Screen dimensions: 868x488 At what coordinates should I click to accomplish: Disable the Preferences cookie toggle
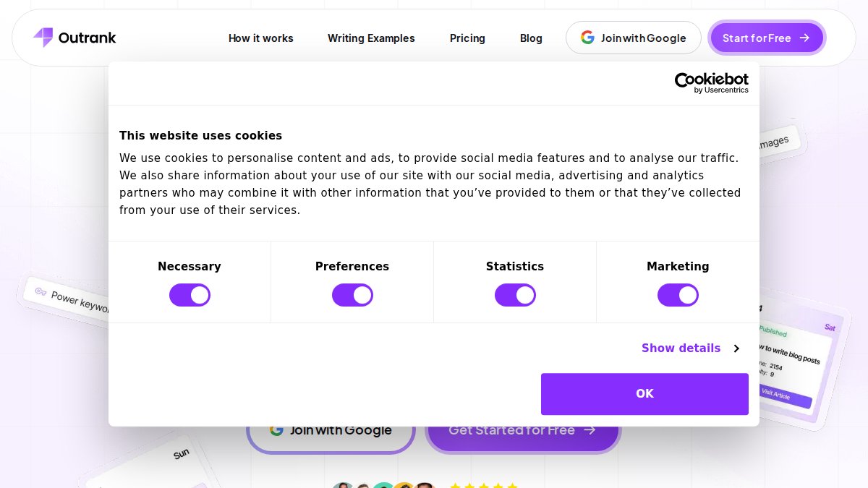pyautogui.click(x=352, y=295)
